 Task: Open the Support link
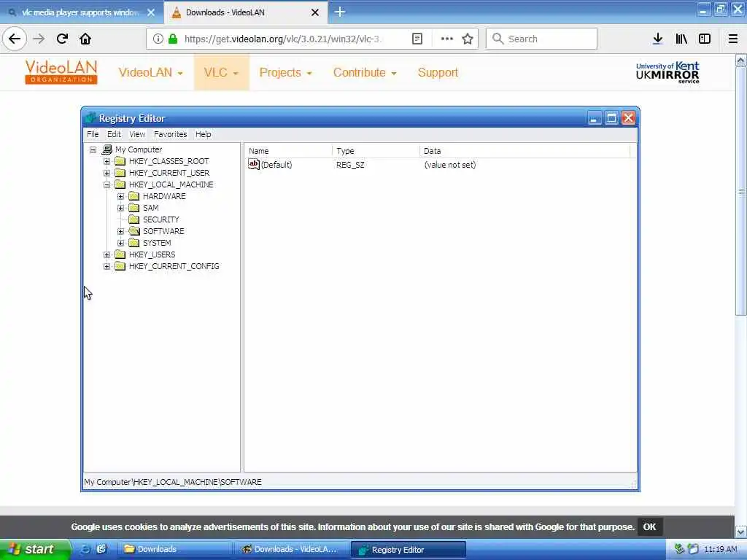pyautogui.click(x=438, y=72)
